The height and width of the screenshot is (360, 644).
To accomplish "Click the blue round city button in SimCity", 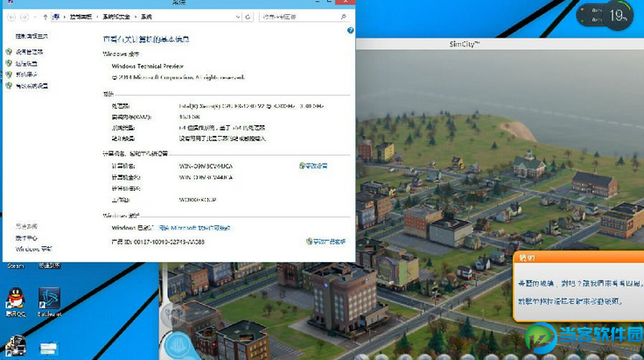I will coord(178,345).
